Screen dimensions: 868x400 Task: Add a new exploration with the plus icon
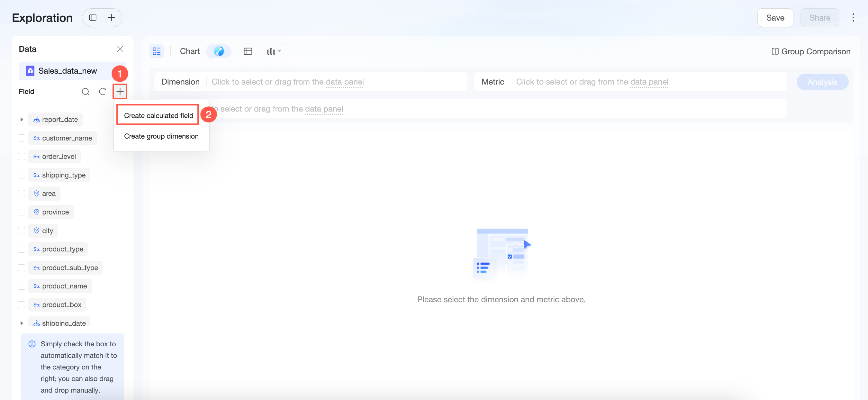tap(111, 17)
